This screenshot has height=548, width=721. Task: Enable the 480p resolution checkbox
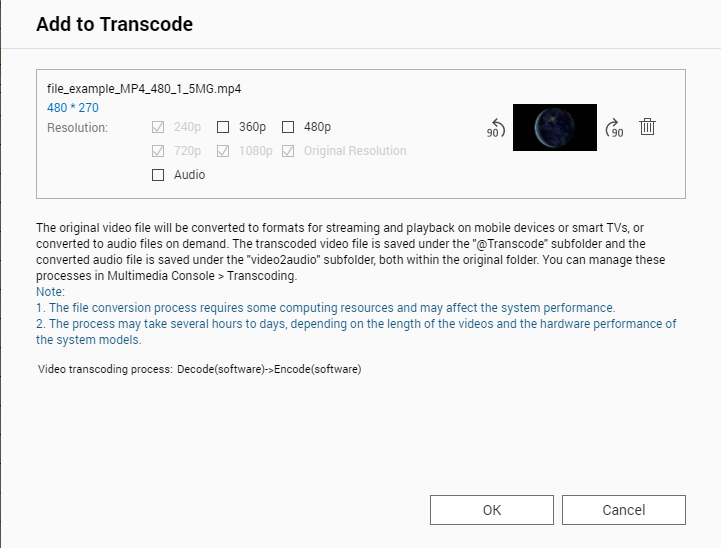click(288, 127)
